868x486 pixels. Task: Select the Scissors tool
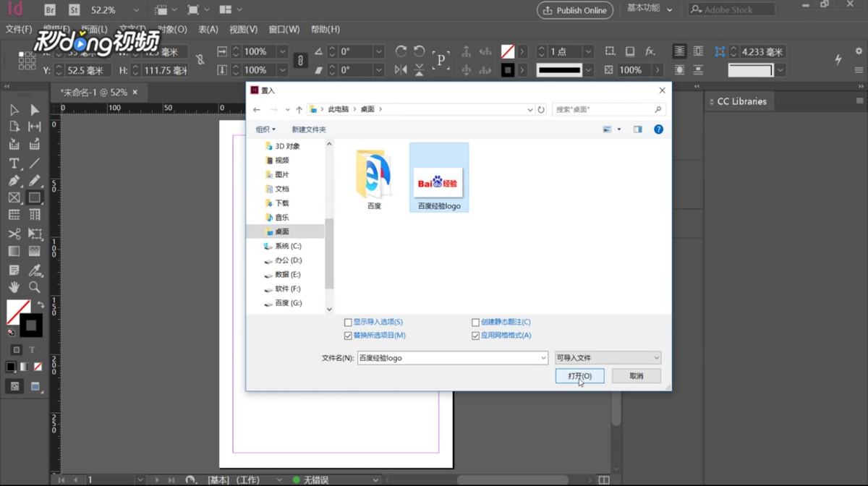14,234
